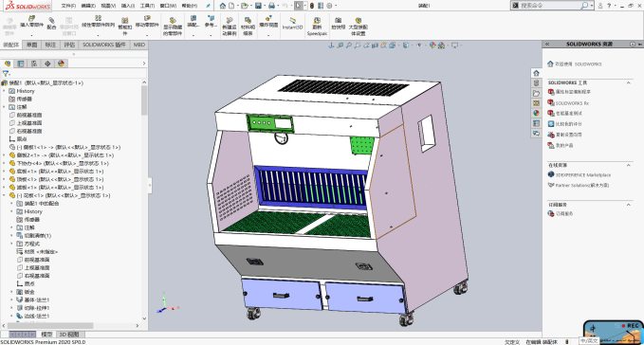Open the 帮助(H) menu

click(x=190, y=6)
